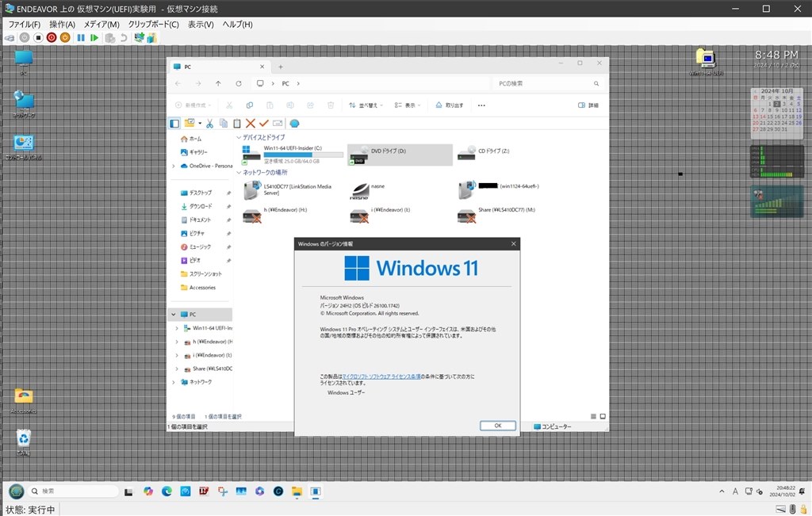This screenshot has width=812, height=516.
Task: Click the Revert arrow icon in VM toolbar
Action: click(123, 38)
